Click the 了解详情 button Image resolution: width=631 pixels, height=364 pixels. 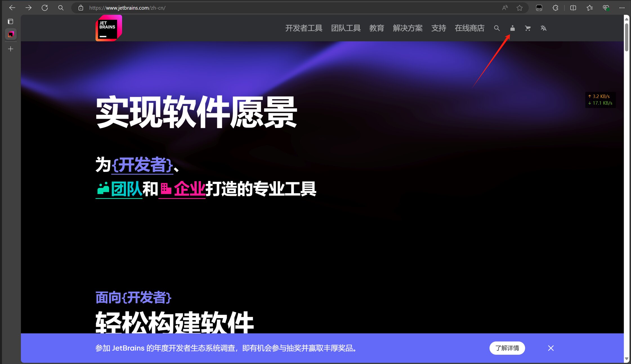point(507,348)
